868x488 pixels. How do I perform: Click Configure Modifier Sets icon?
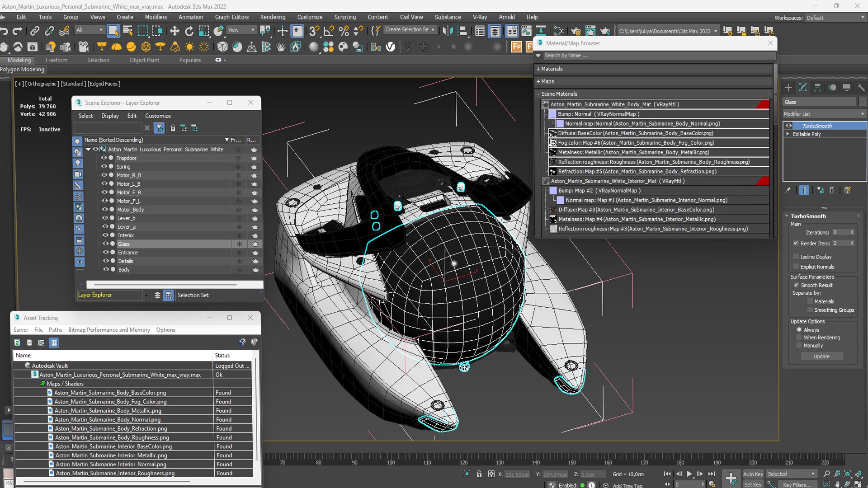point(848,190)
